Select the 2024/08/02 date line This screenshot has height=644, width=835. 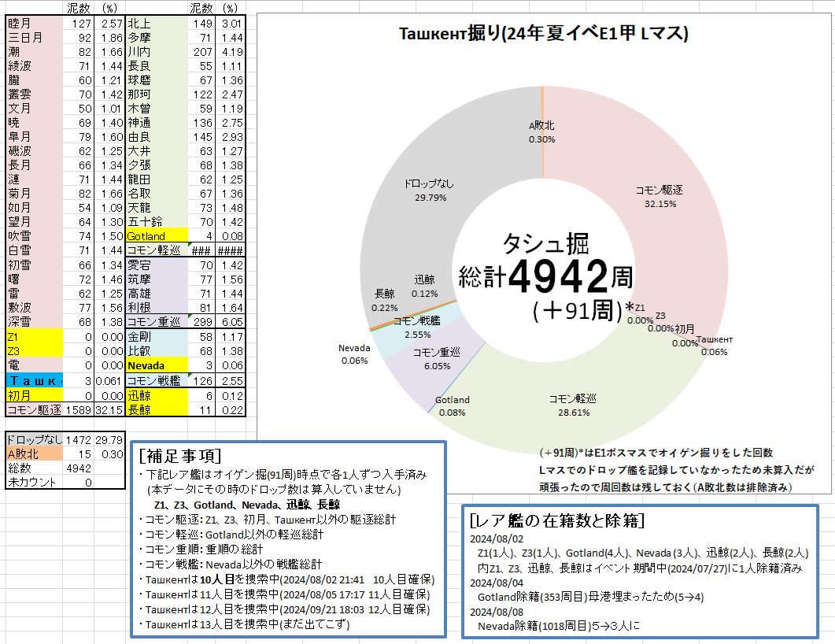tap(497, 539)
